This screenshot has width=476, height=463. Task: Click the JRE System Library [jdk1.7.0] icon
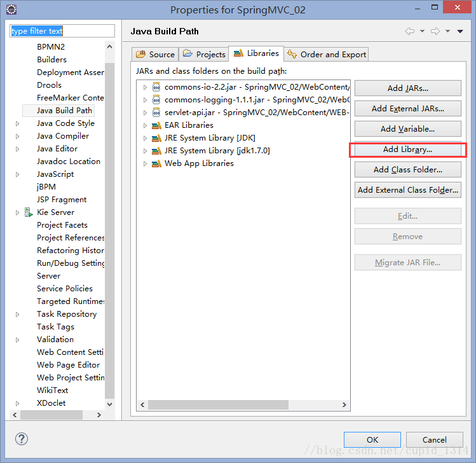click(x=156, y=151)
